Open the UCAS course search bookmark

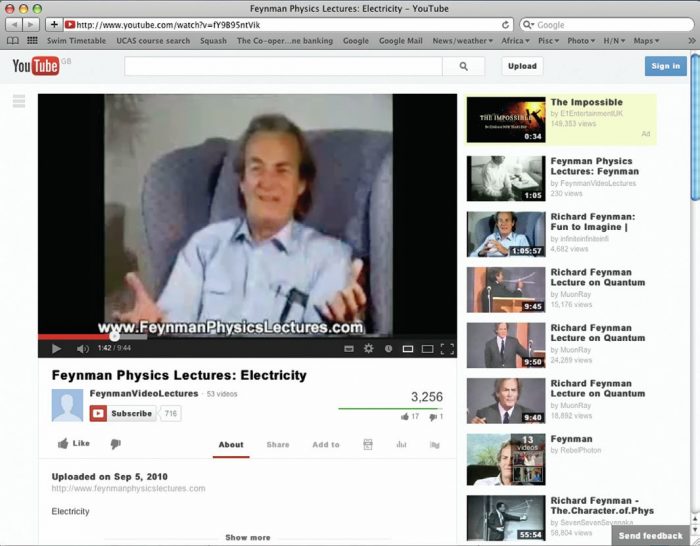click(153, 41)
